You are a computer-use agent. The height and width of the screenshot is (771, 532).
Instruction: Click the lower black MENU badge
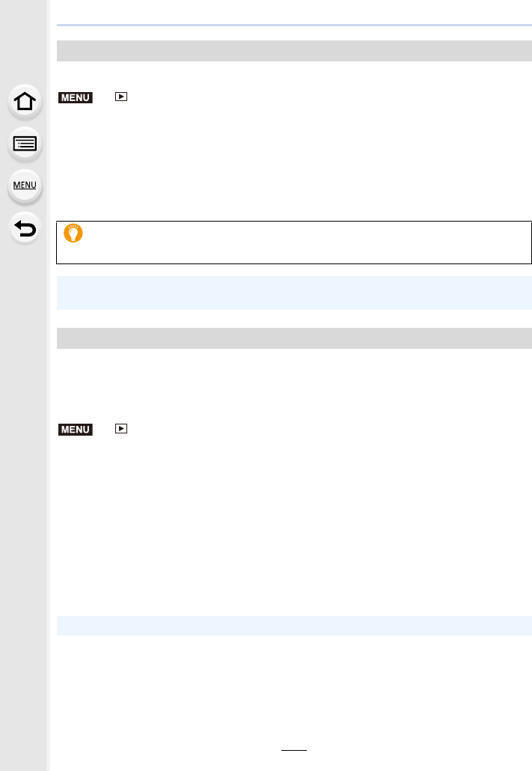[76, 429]
